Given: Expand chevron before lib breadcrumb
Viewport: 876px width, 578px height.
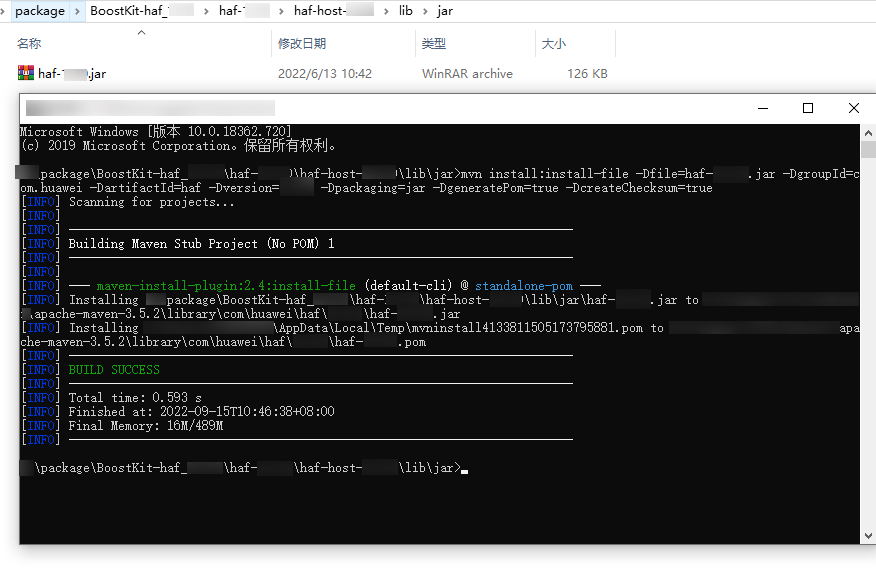Looking at the screenshot, I should (x=386, y=11).
